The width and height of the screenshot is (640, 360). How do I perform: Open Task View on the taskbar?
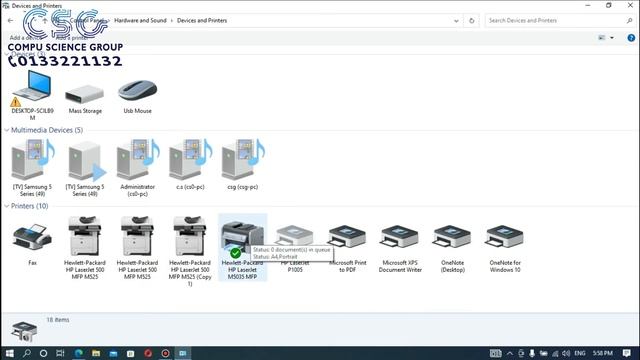click(x=60, y=353)
